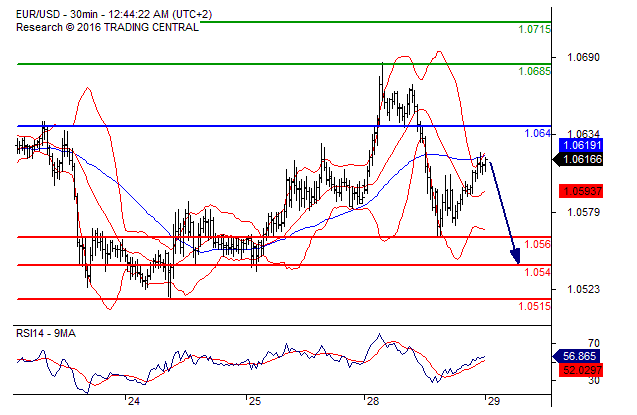Click date 28 on the time axis
This screenshot has height=415, width=637.
(372, 400)
